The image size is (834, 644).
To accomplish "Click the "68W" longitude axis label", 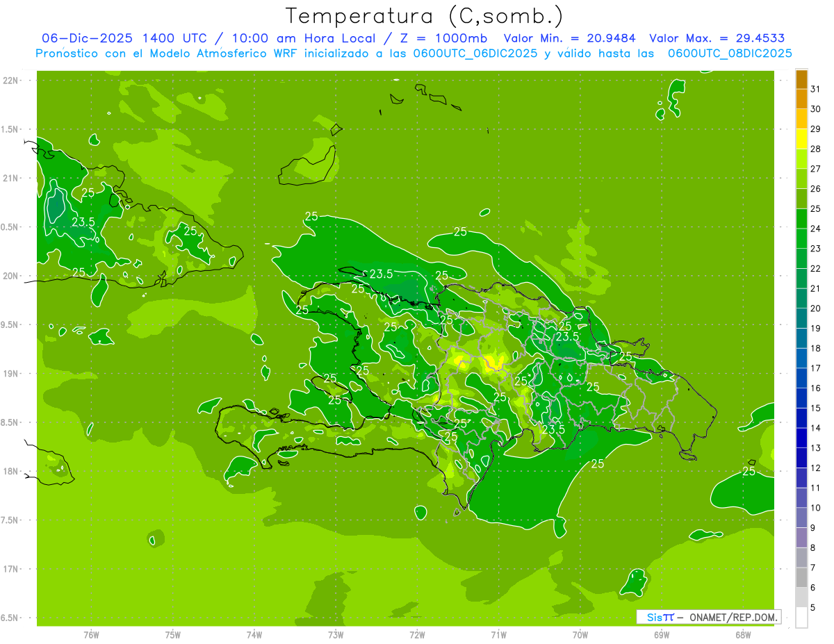I will click(743, 635).
